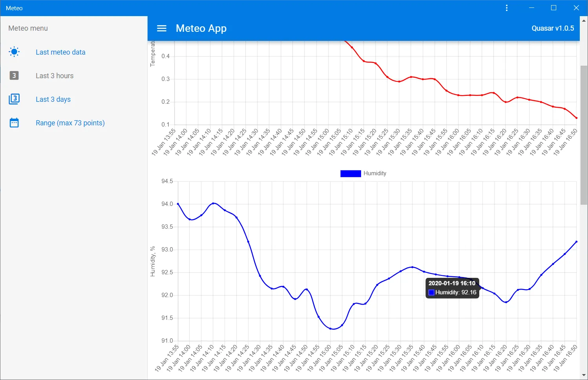Image resolution: width=588 pixels, height=380 pixels.
Task: Toggle Humidity series via legend label
Action: click(x=374, y=173)
